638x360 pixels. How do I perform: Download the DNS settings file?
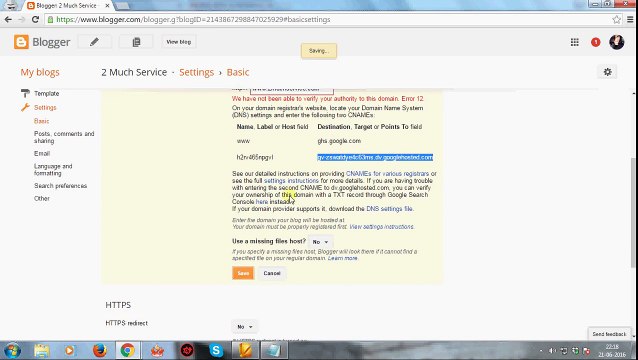click(x=389, y=209)
